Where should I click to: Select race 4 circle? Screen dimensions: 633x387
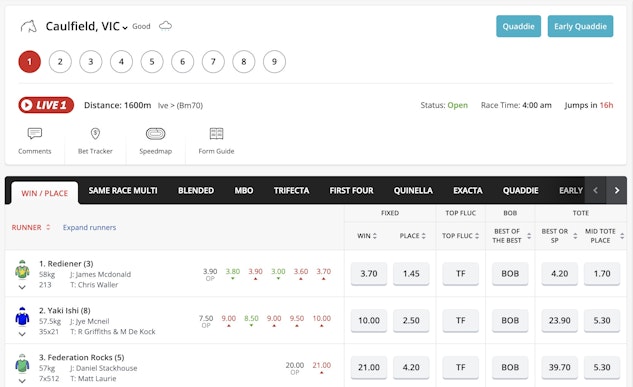tap(122, 62)
